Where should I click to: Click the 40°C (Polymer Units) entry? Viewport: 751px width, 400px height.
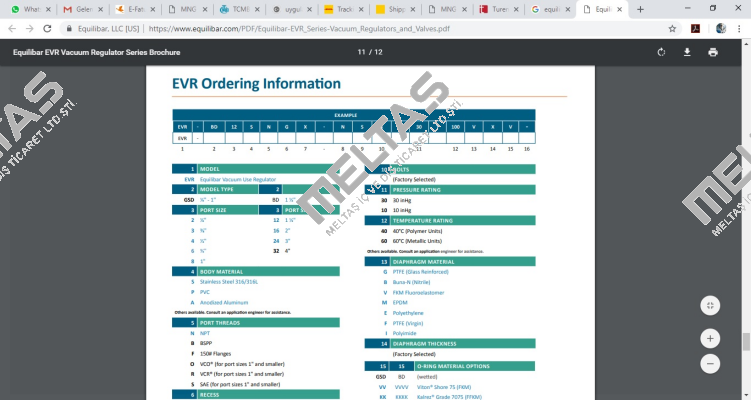(417, 231)
